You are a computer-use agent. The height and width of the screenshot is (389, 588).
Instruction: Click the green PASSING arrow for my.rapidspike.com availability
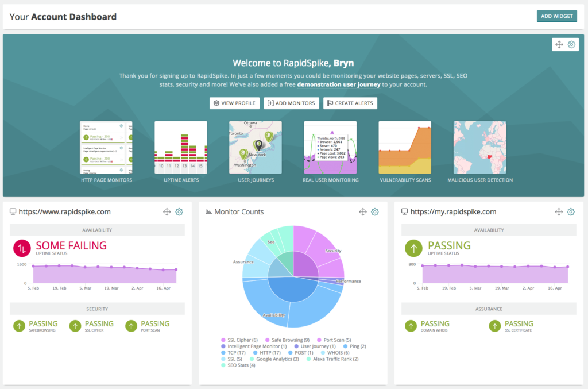point(414,248)
